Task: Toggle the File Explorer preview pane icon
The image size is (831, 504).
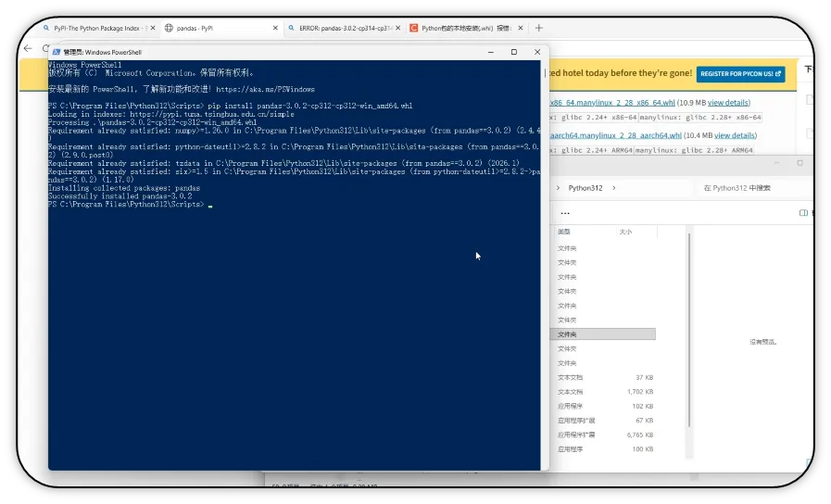Action: (803, 213)
